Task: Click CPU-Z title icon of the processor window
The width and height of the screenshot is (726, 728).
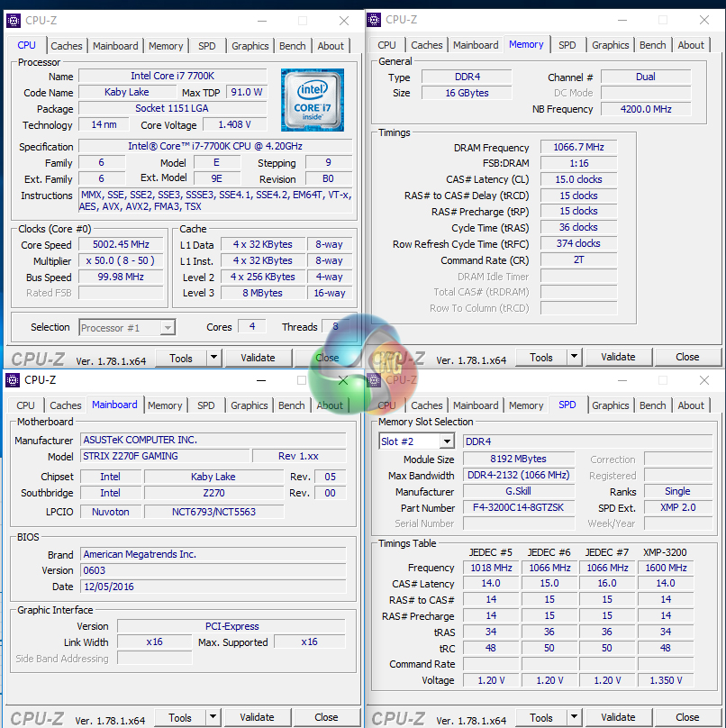Action: (x=13, y=20)
